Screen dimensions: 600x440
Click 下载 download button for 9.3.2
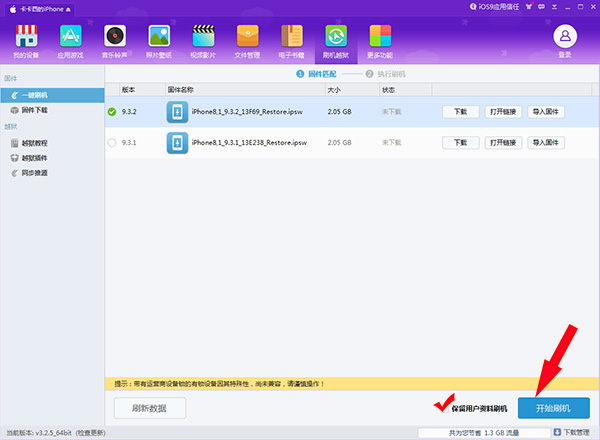tap(460, 112)
